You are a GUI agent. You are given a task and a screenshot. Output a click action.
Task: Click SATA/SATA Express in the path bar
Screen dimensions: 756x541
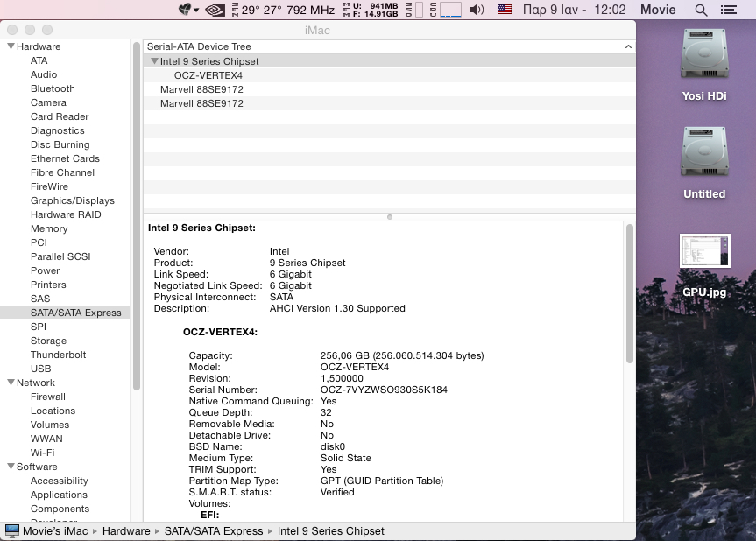point(214,530)
